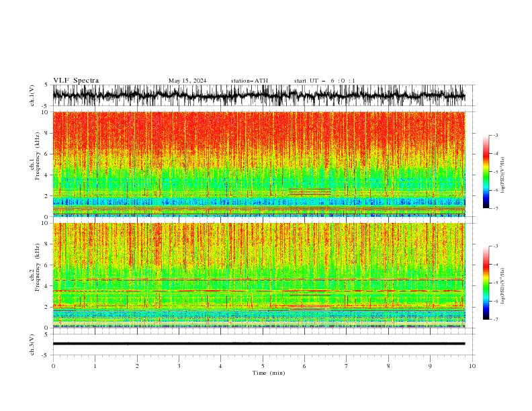Viewport: 532px width, 411px height.
Task: Click the "ch.3(V)" axis label
Action: (x=32, y=345)
